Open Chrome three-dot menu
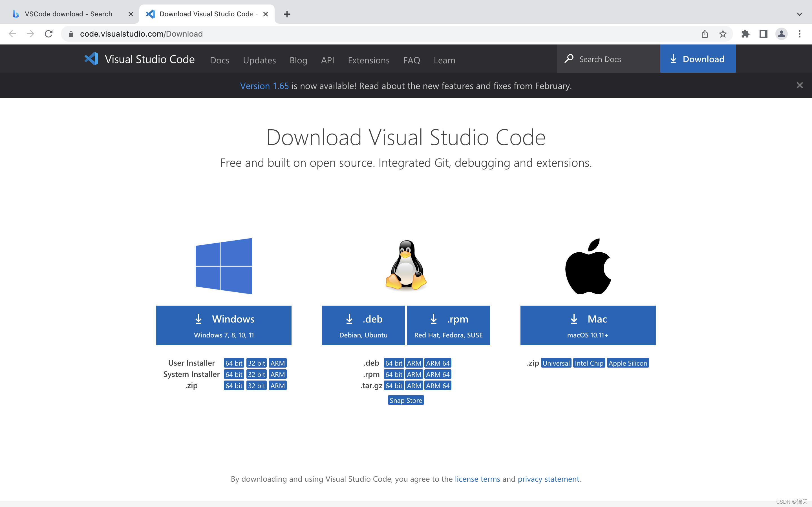The width and height of the screenshot is (812, 507). (x=799, y=34)
